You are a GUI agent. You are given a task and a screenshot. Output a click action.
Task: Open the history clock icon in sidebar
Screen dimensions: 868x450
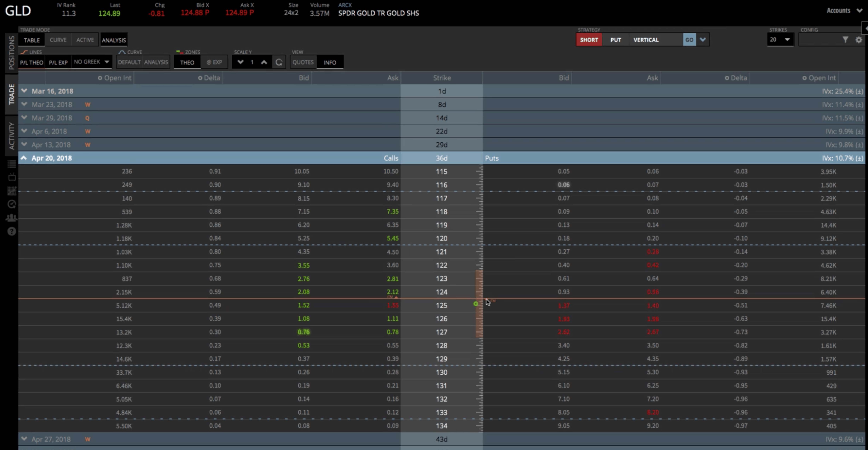12,204
